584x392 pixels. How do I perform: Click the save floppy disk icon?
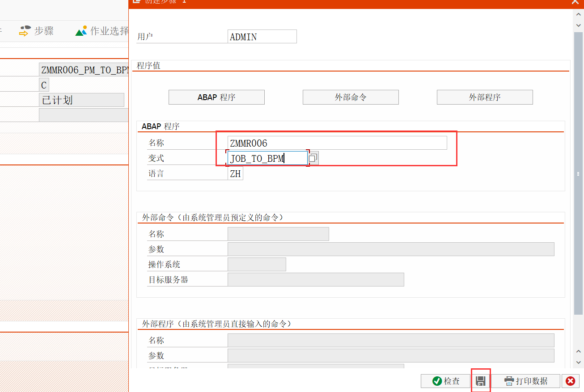[x=481, y=381]
